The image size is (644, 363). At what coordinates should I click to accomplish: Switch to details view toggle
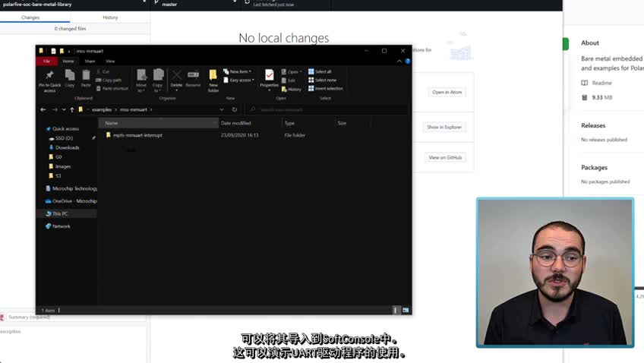tap(396, 310)
